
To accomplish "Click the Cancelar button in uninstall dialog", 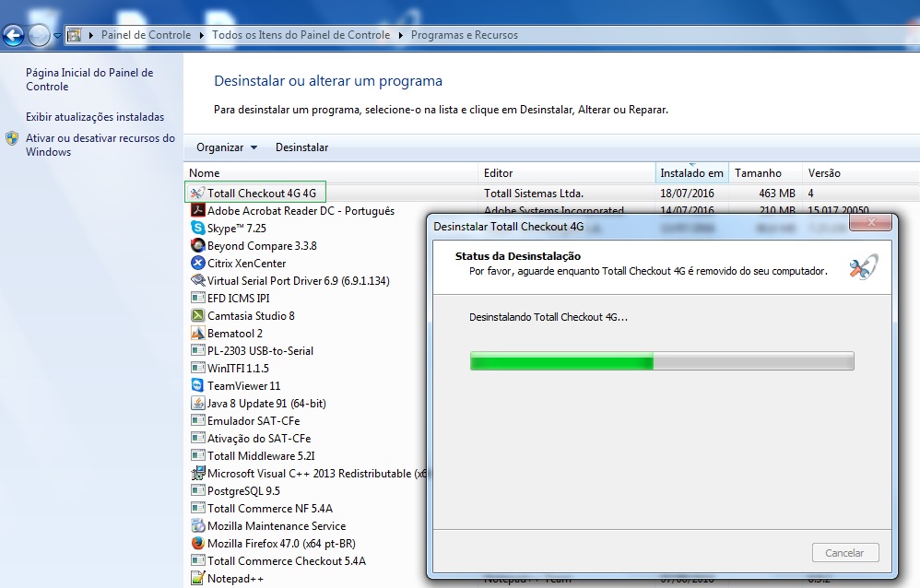I will [845, 553].
